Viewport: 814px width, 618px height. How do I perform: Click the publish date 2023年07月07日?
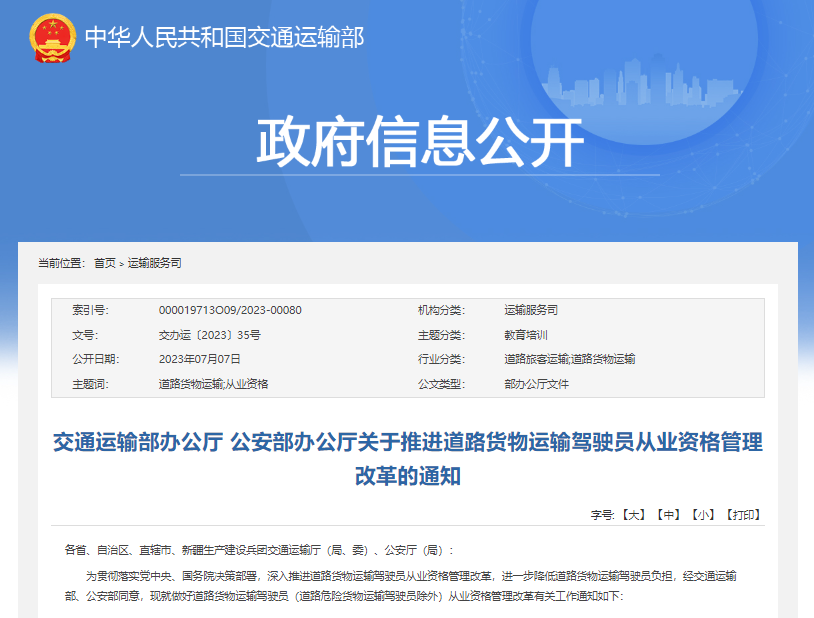tap(199, 359)
